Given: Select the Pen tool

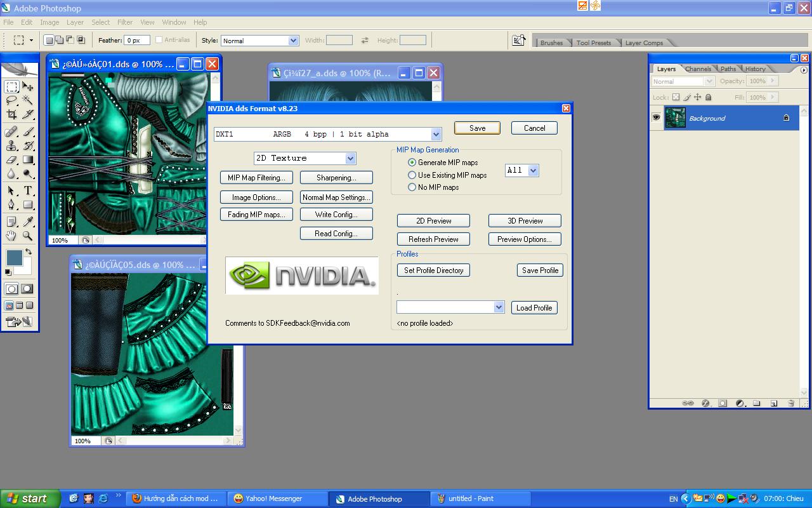Looking at the screenshot, I should pos(11,205).
